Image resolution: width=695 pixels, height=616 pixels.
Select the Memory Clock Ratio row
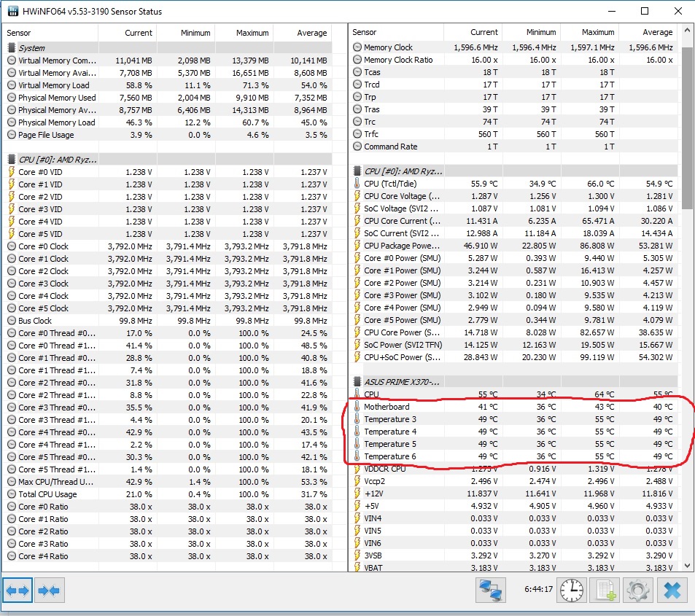(513, 59)
